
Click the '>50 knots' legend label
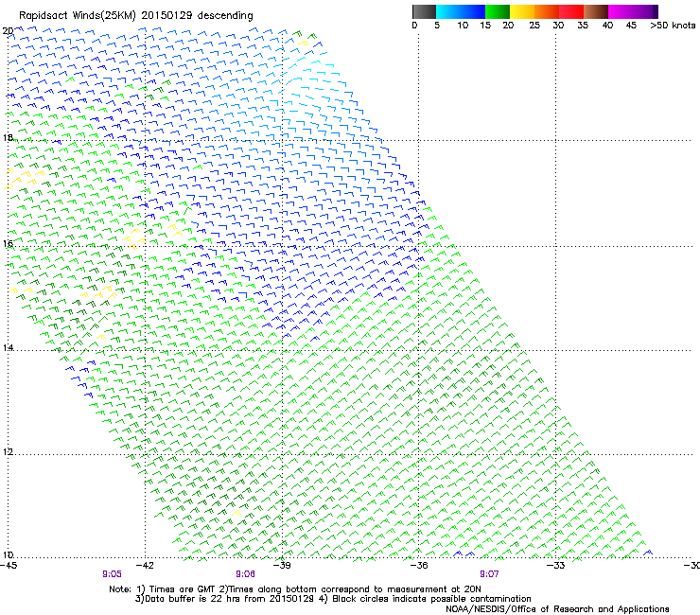(x=673, y=26)
